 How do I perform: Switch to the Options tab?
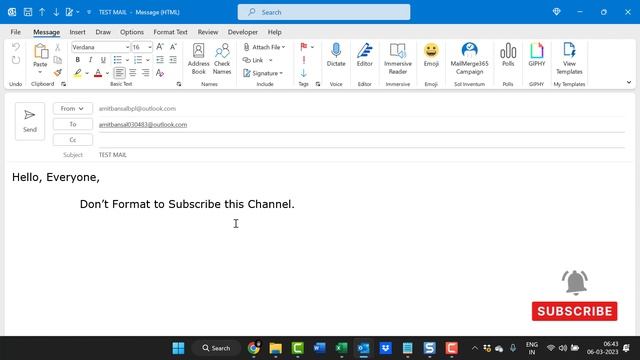[x=132, y=32]
